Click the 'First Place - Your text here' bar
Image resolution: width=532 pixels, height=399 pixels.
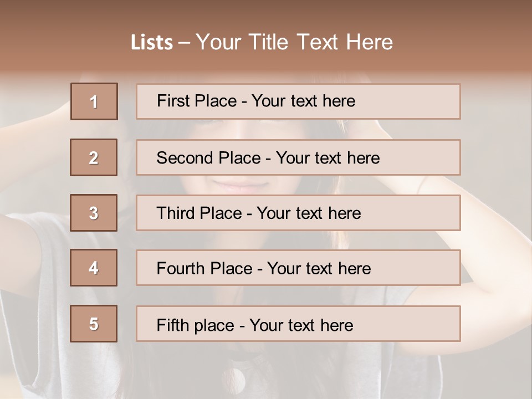point(298,101)
